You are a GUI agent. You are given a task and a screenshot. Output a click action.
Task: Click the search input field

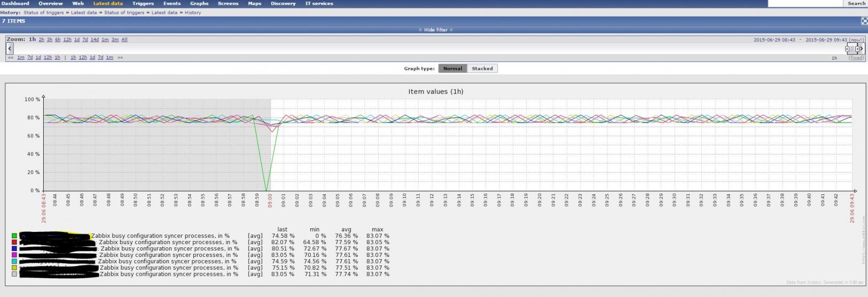(x=805, y=3)
